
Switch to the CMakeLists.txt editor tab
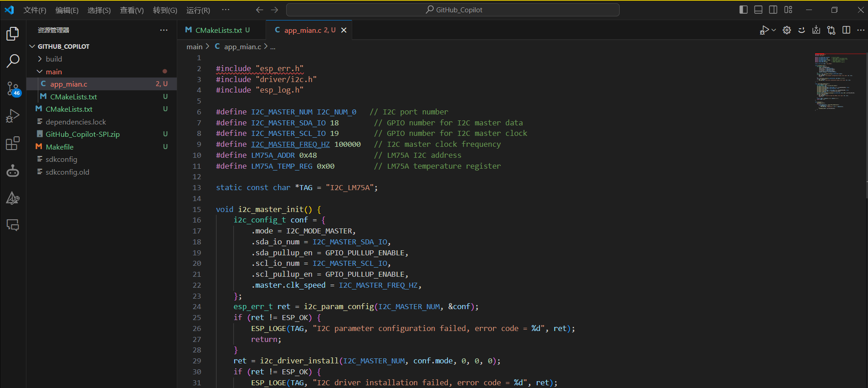click(x=221, y=30)
